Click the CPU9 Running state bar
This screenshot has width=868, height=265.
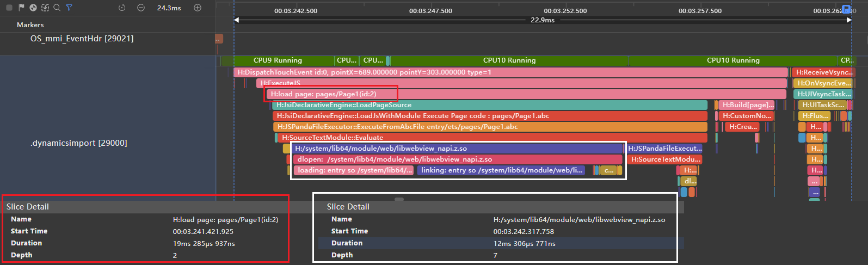click(x=278, y=60)
